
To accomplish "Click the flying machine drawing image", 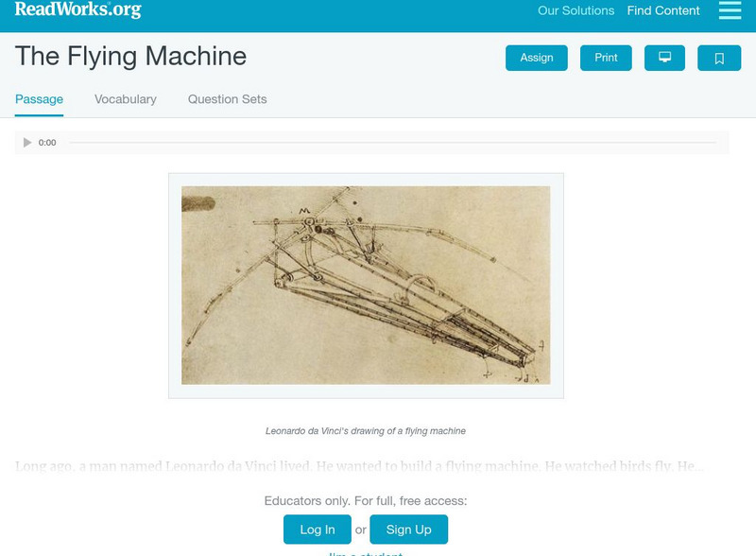I will 366,286.
